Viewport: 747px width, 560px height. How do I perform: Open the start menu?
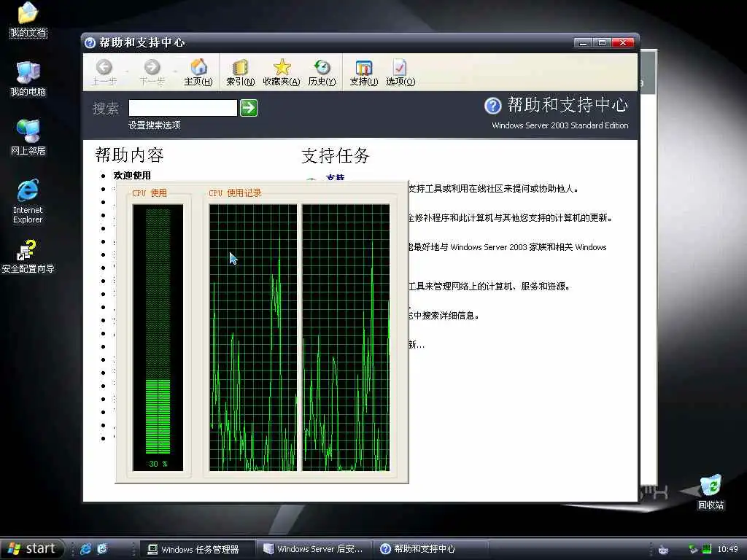[x=31, y=549]
